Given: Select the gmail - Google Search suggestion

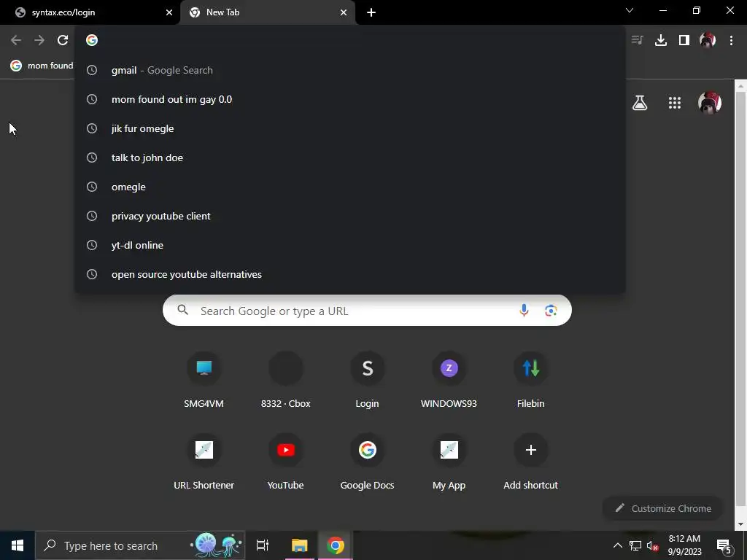Looking at the screenshot, I should pyautogui.click(x=350, y=70).
